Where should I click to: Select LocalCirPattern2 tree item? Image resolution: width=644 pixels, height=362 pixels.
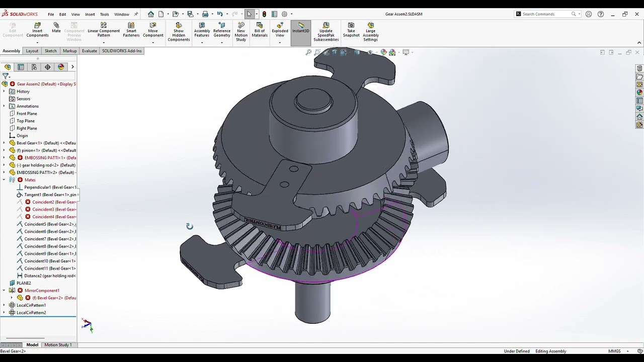tap(27, 313)
